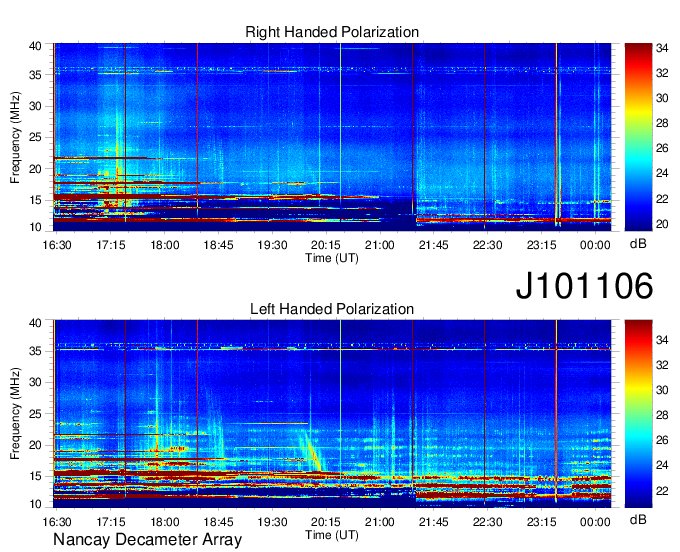This screenshot has height=552, width=680.
Task: Click the bottom plot's color scale bar
Action: (x=638, y=414)
